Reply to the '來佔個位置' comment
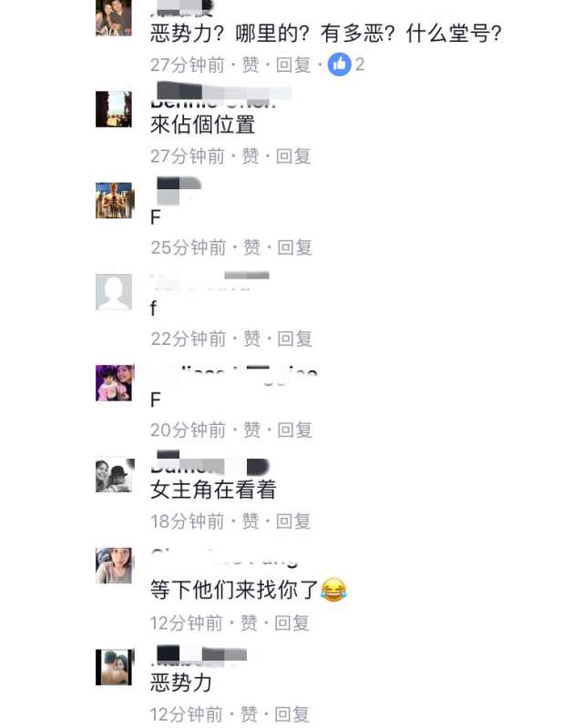Screen dimensions: 561x728 pyautogui.click(x=293, y=156)
